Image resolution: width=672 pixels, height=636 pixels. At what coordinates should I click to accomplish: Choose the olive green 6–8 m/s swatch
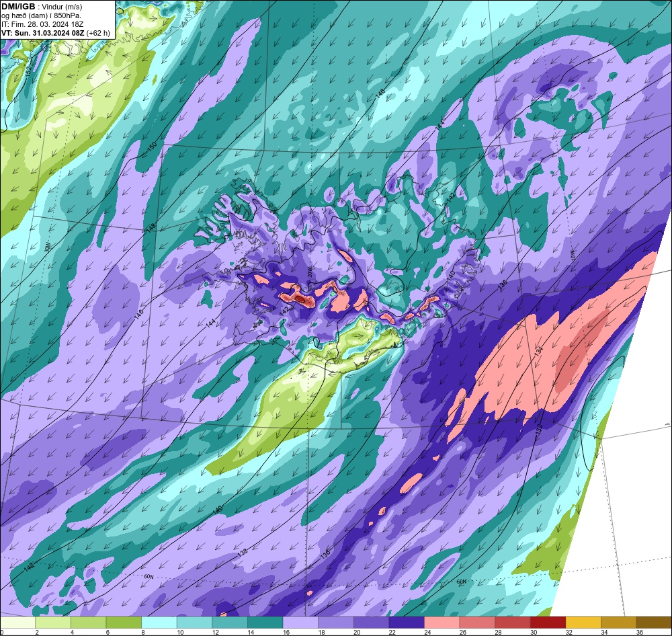pyautogui.click(x=124, y=623)
